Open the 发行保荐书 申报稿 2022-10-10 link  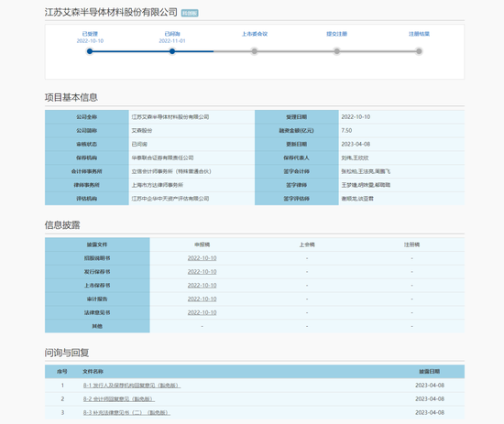coord(202,272)
